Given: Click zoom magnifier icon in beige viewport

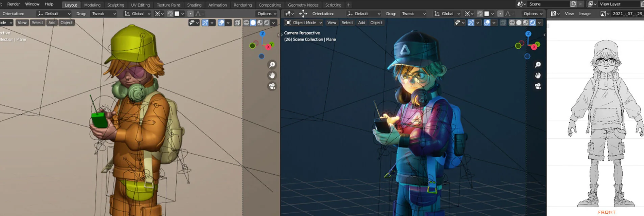Looking at the screenshot, I should pos(272,64).
